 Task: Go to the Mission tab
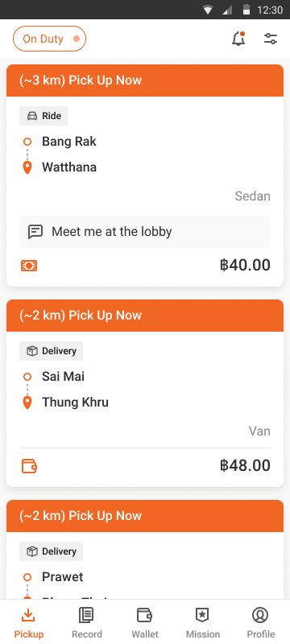pos(203,623)
